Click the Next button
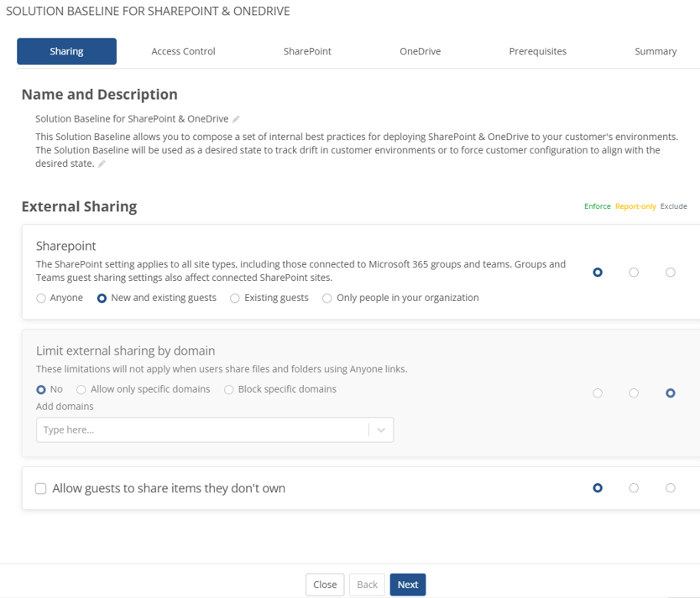 [407, 585]
